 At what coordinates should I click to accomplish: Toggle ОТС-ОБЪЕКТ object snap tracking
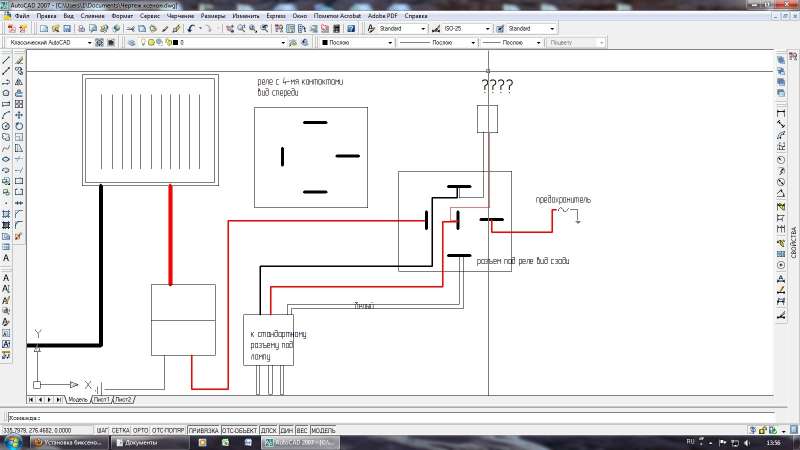239,431
